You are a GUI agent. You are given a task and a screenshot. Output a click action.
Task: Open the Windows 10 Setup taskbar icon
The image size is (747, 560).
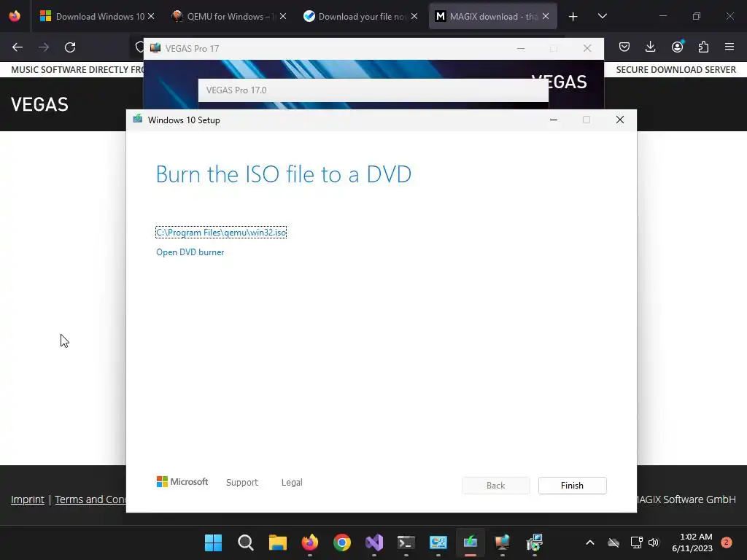[471, 542]
